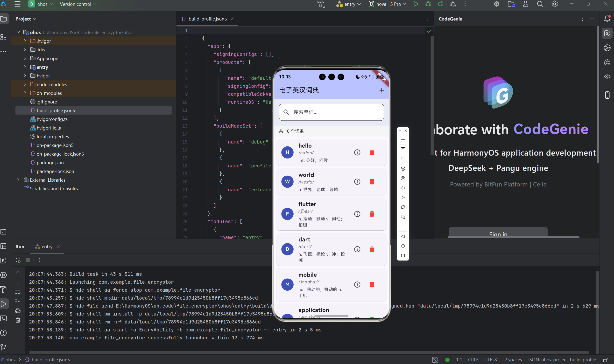Click the search words input field
Screen dimensions: 614x364
point(331,112)
